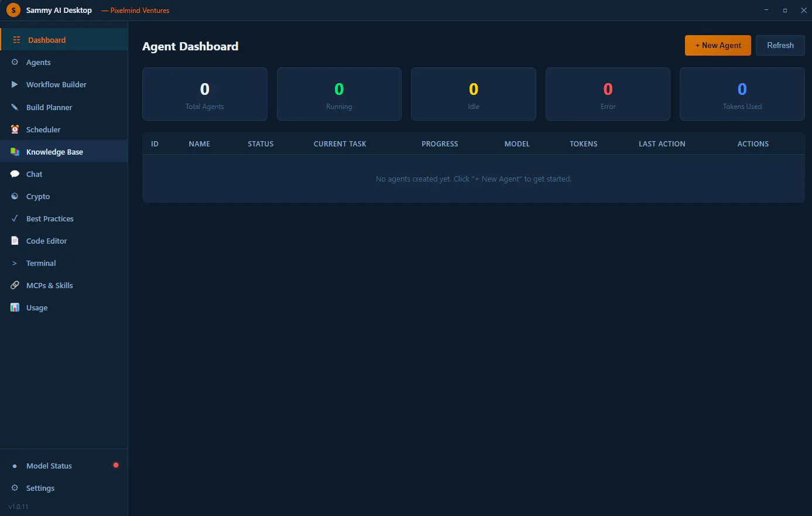
Task: Open Model Status in sidebar
Action: 64,466
